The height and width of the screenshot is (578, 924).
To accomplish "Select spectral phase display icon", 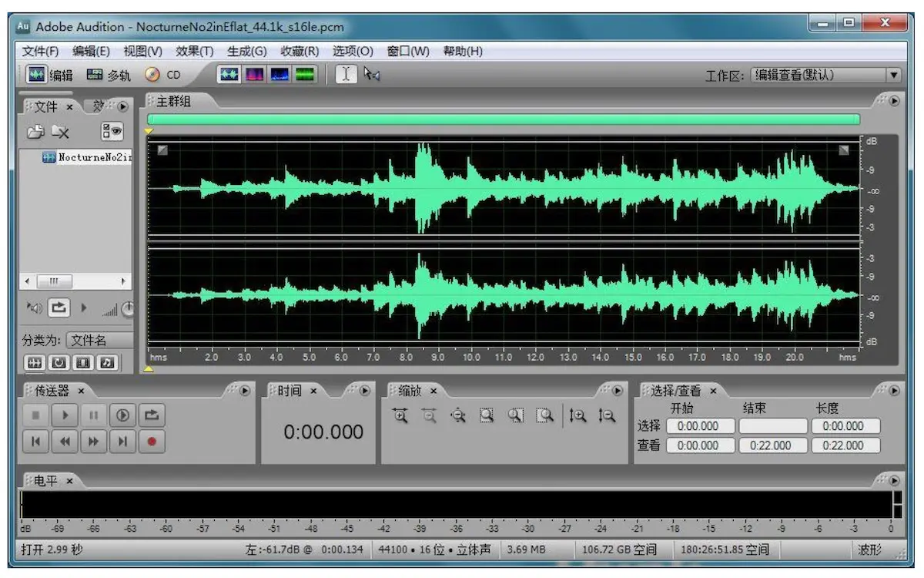I will (x=305, y=75).
